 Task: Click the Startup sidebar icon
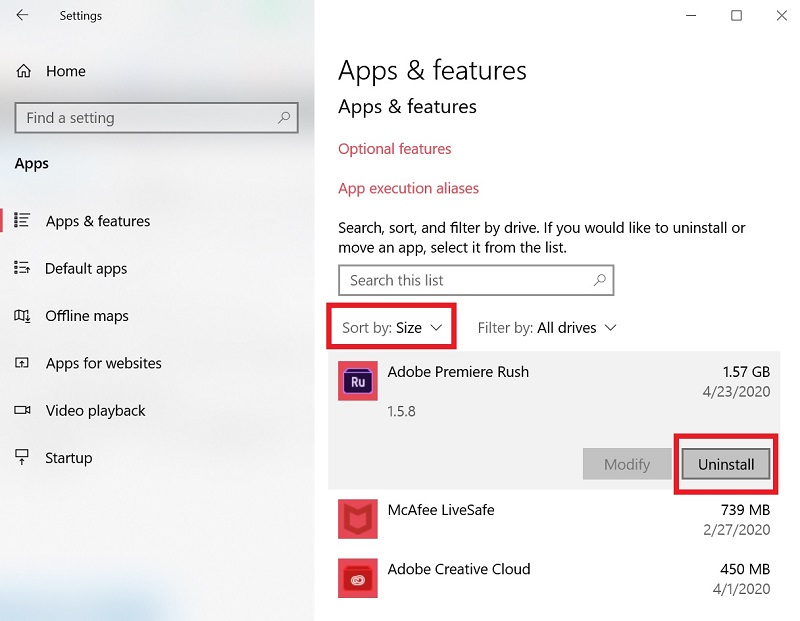point(22,457)
